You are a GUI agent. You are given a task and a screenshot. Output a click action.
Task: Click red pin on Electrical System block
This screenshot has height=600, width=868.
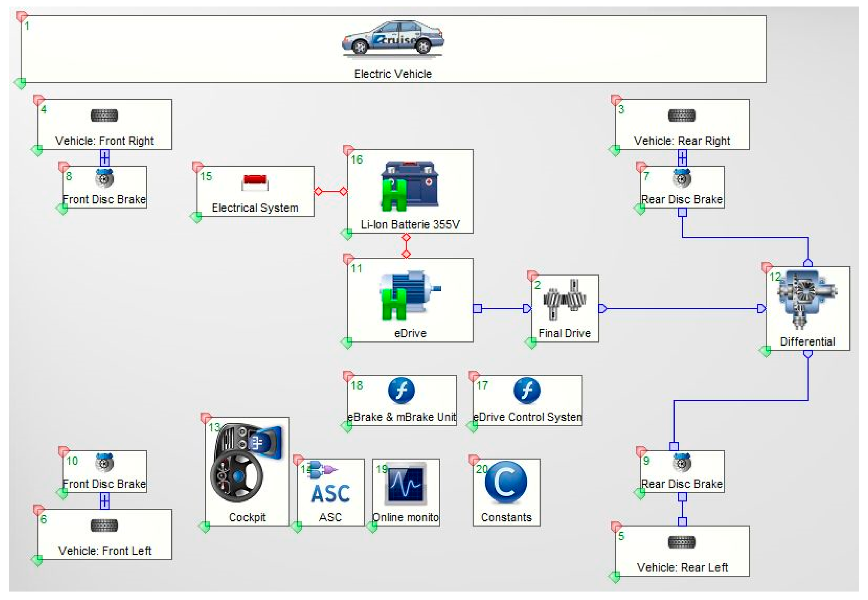click(x=197, y=166)
